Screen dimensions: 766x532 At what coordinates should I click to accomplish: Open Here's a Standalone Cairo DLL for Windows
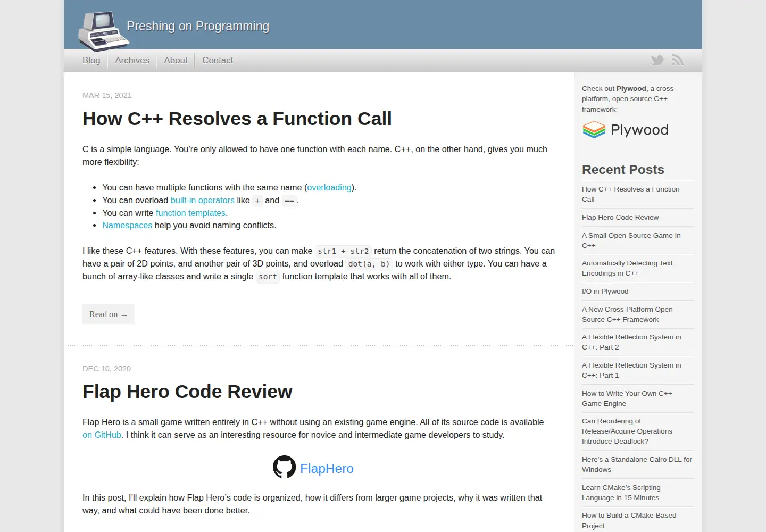pyautogui.click(x=637, y=464)
